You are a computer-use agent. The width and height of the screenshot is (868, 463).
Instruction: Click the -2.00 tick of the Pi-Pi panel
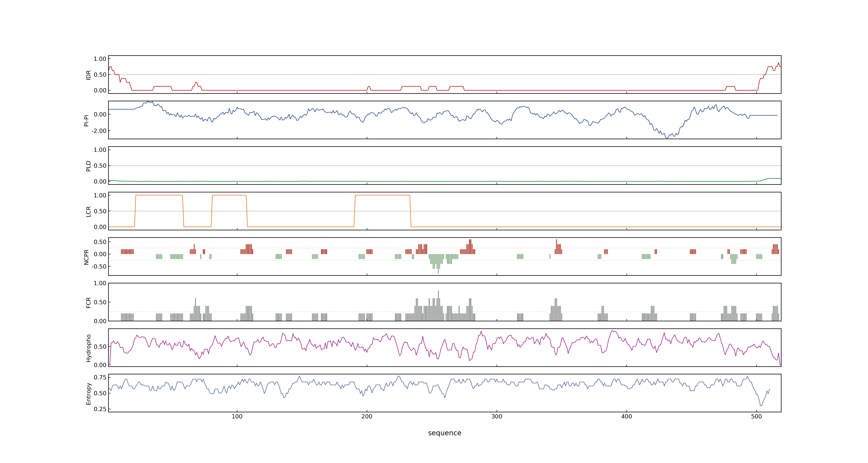coord(99,131)
